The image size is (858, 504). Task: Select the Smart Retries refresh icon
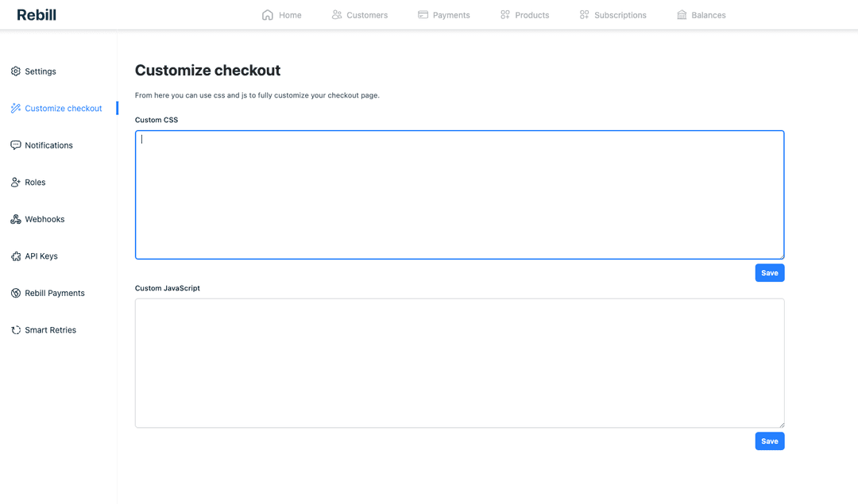[x=15, y=329]
